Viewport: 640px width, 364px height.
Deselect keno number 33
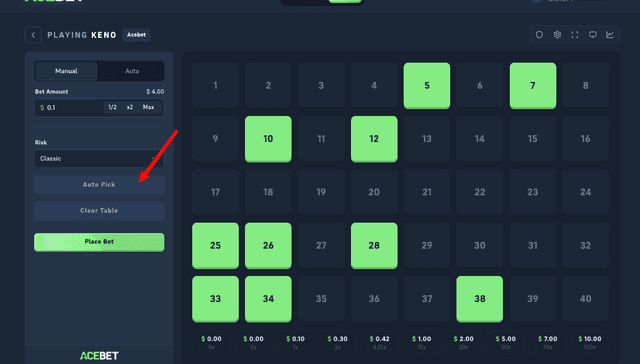click(216, 299)
